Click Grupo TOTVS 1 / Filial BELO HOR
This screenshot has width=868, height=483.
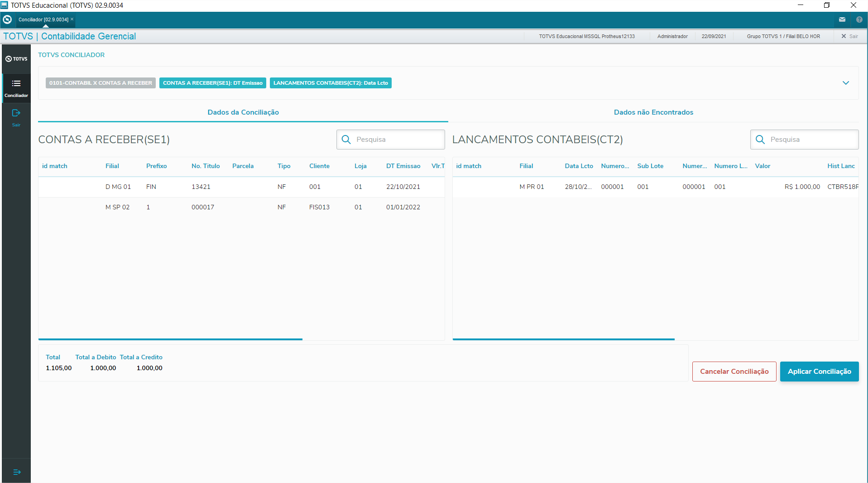783,36
